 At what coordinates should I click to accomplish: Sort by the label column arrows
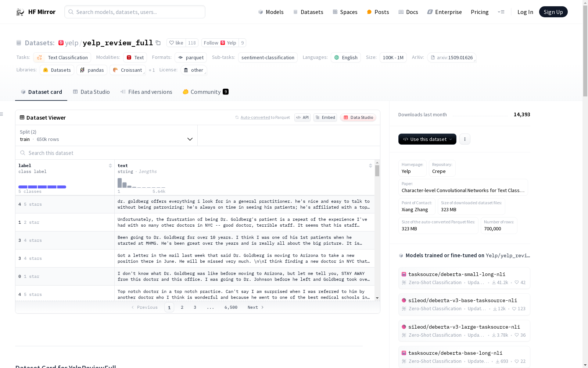[110, 166]
